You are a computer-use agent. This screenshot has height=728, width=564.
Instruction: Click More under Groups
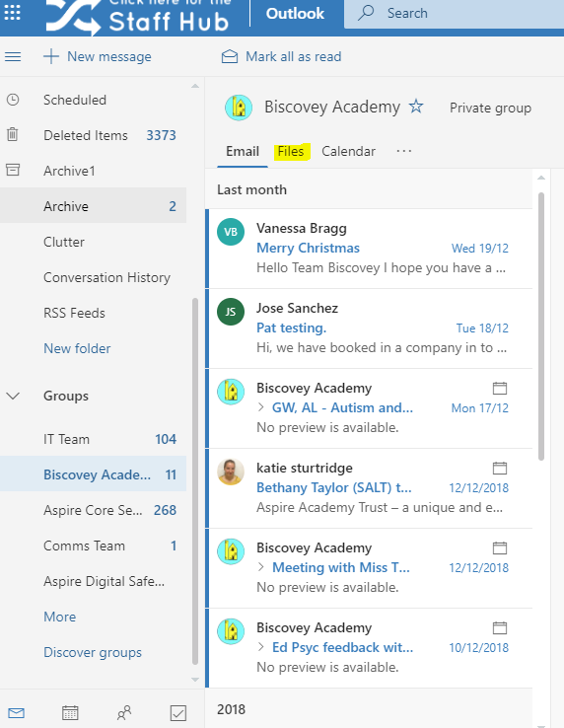[59, 617]
